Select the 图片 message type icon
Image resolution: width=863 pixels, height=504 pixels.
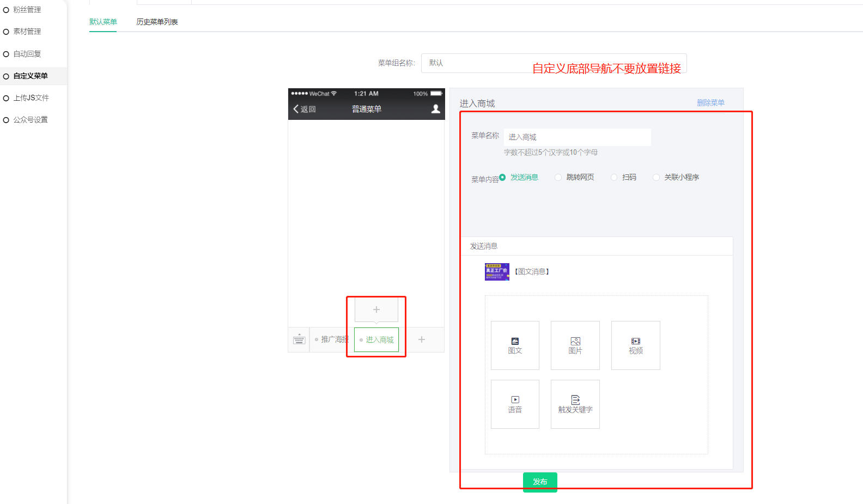pyautogui.click(x=575, y=345)
